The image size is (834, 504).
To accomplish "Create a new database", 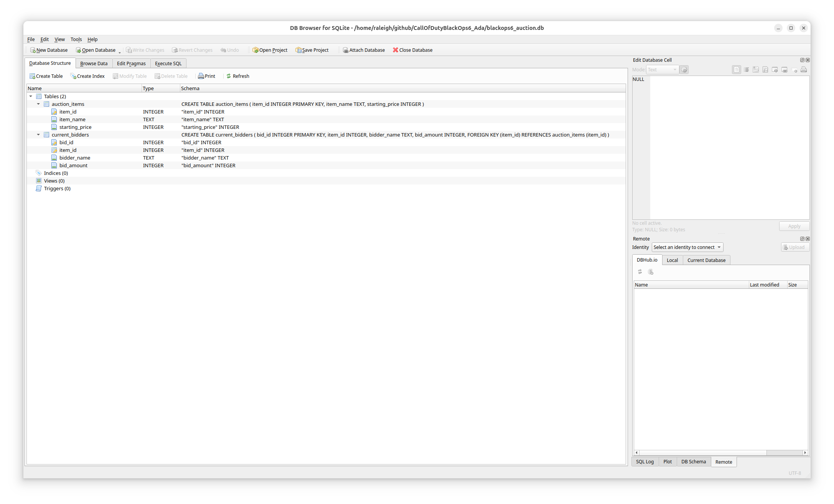I will [x=49, y=50].
